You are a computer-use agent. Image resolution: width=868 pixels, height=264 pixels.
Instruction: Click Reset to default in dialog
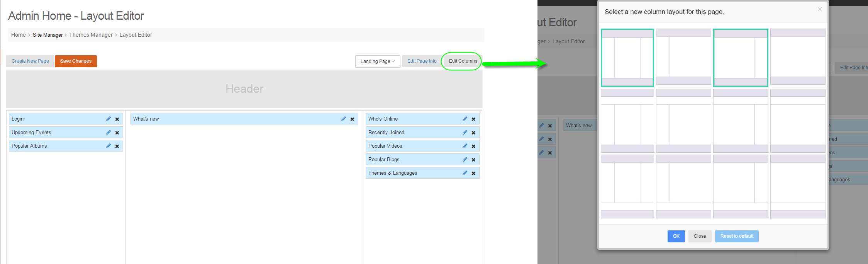736,236
